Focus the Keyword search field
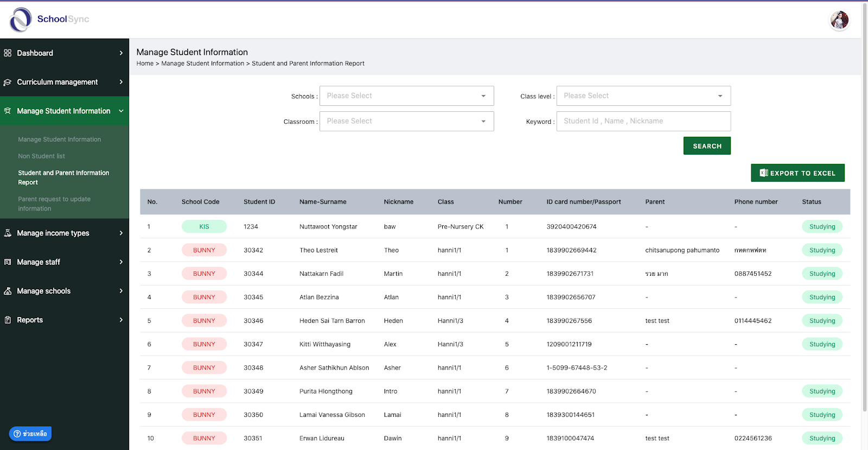Screen dimensions: 868x450 (x=643, y=122)
